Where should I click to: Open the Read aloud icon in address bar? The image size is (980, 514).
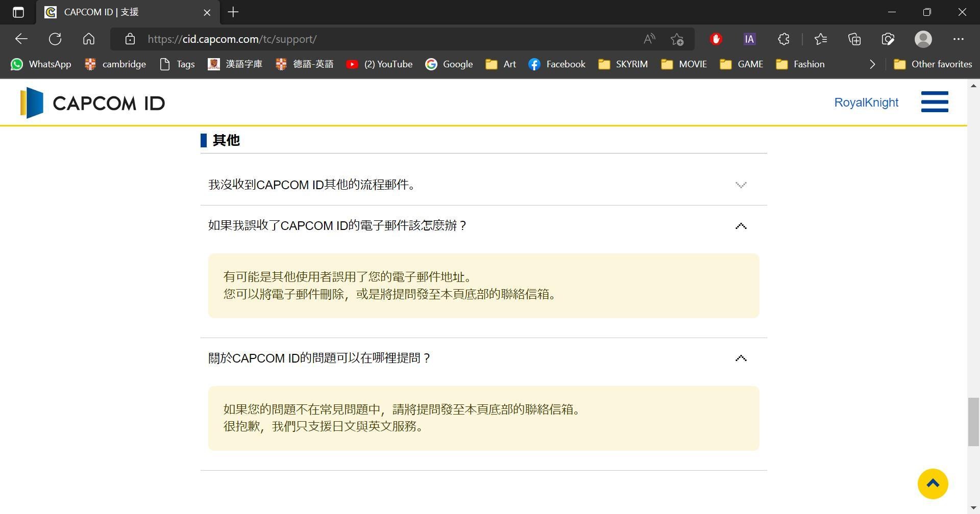(649, 39)
